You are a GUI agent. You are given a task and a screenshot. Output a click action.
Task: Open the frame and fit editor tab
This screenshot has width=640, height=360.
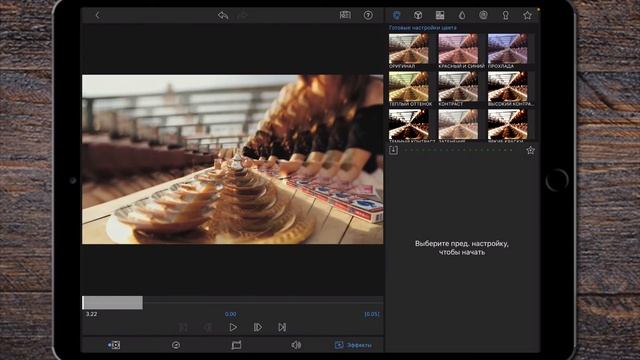point(114,345)
